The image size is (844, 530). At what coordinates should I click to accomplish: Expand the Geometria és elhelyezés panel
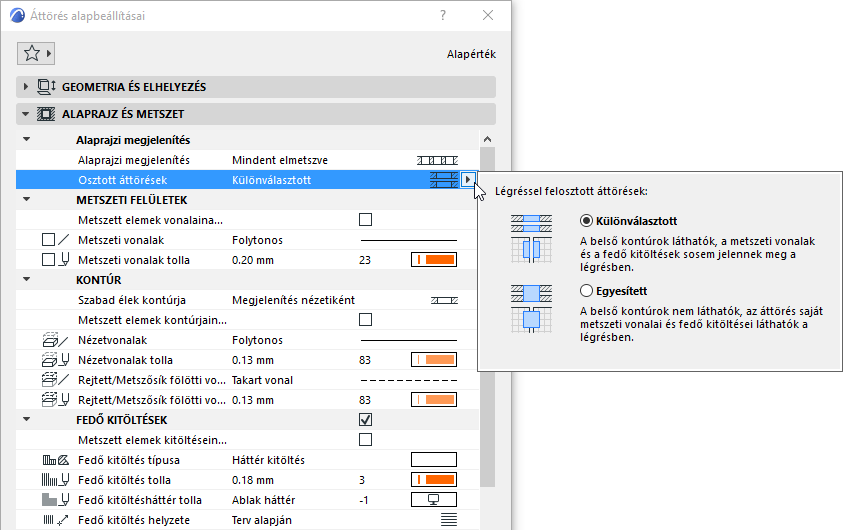click(x=25, y=87)
